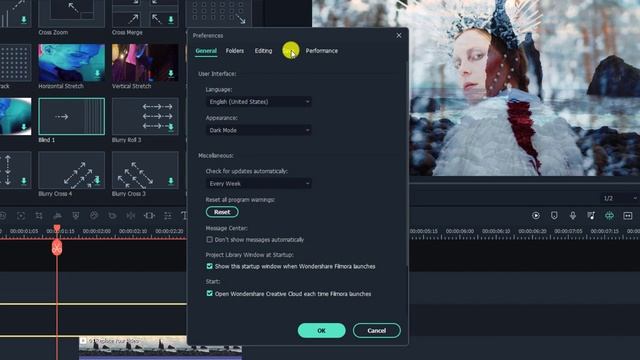640x360 pixels.
Task: Switch to the Editing tab
Action: click(x=263, y=51)
